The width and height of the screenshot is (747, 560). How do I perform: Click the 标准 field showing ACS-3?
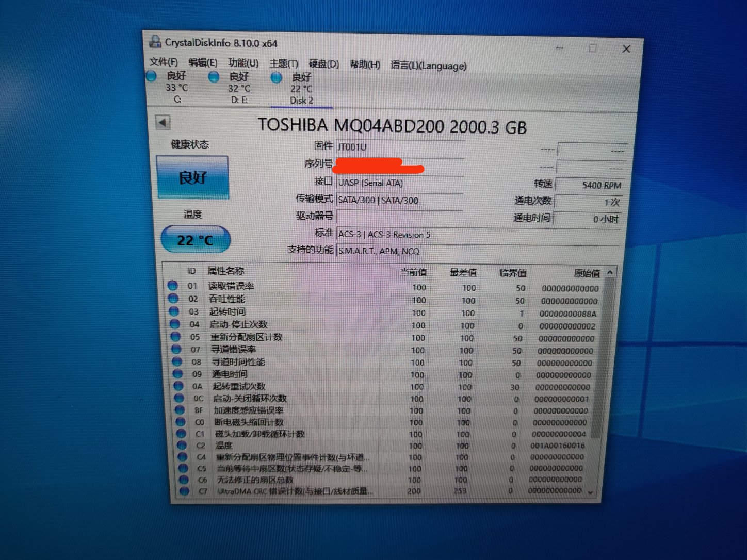point(478,235)
